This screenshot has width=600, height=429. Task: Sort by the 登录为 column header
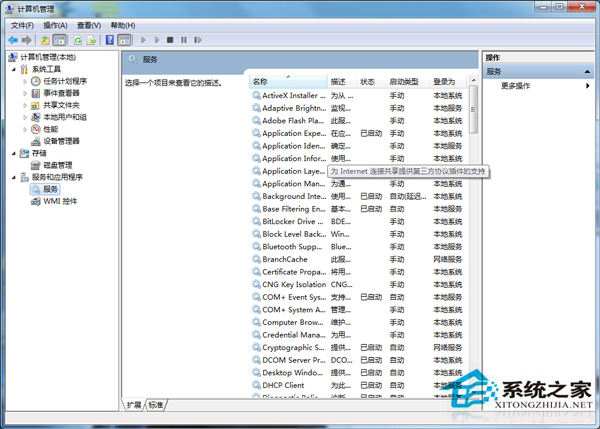click(448, 82)
